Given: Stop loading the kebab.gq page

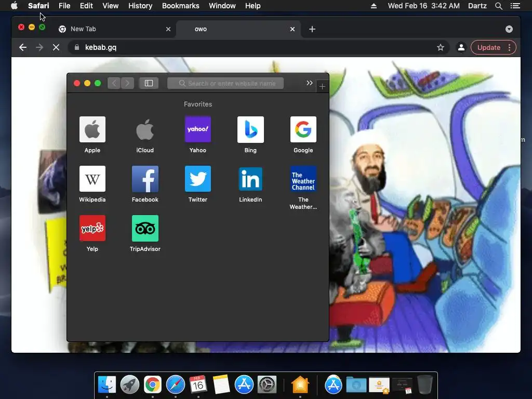Looking at the screenshot, I should point(56,47).
